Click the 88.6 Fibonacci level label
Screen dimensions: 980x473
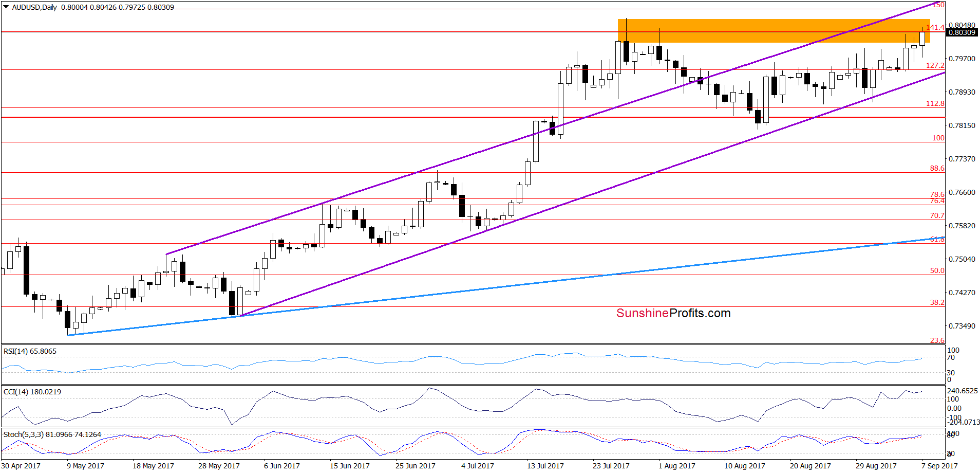pos(937,168)
